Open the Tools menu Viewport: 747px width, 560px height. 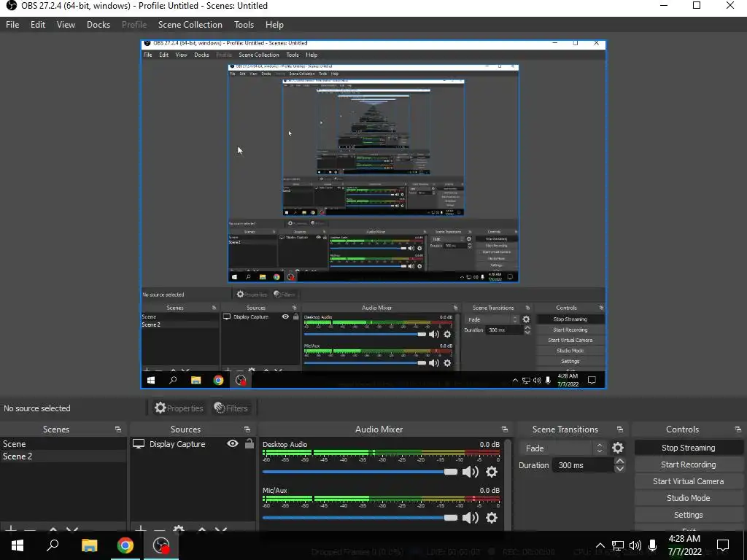click(244, 25)
